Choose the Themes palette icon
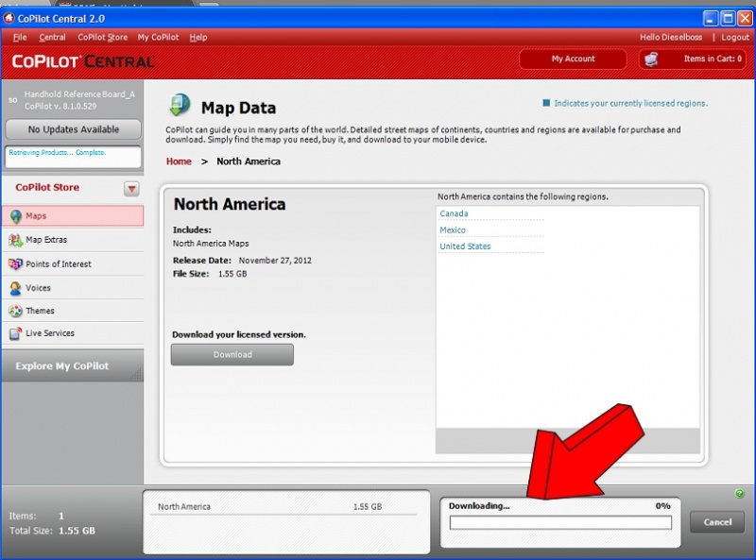Screen dimensions: 756x560 pyautogui.click(x=15, y=311)
